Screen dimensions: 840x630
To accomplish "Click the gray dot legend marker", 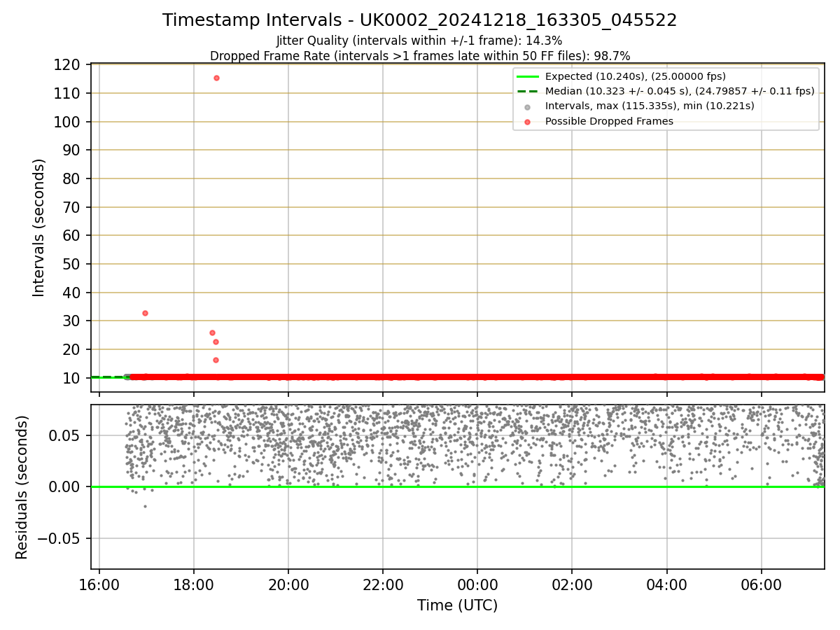I will (528, 107).
